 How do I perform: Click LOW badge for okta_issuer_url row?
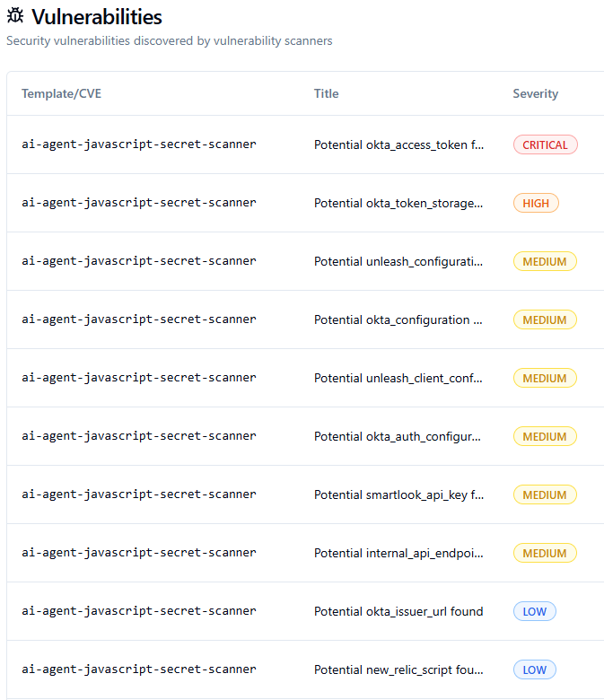click(x=535, y=611)
